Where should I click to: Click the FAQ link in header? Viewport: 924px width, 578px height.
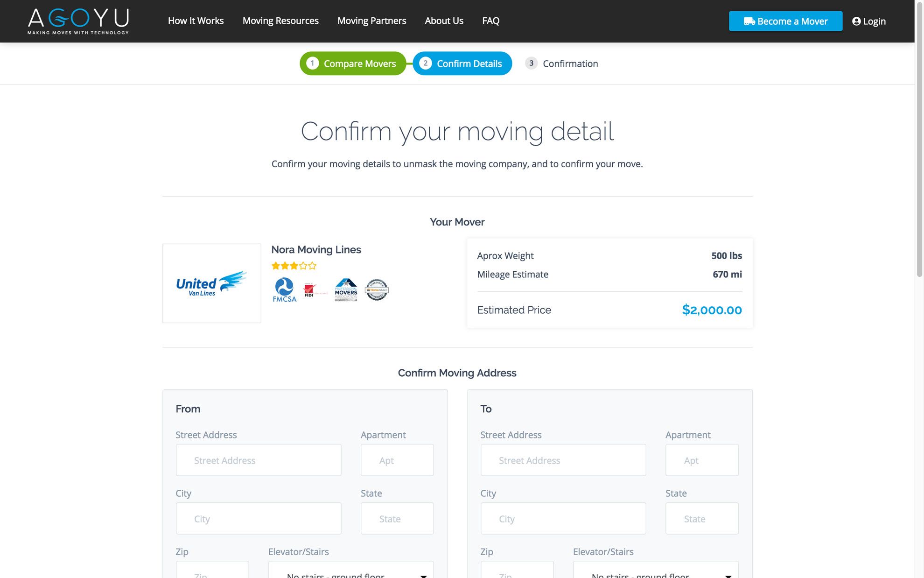point(490,21)
